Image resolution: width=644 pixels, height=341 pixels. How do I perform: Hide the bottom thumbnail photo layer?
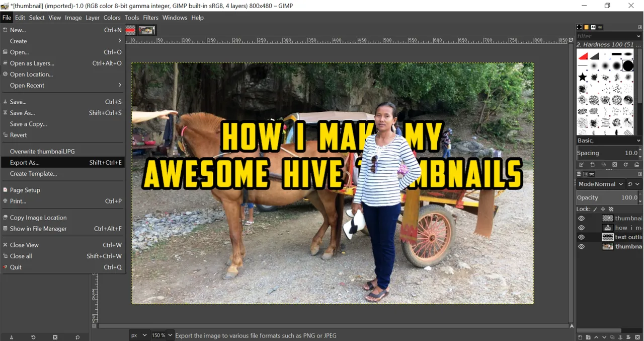tap(582, 247)
